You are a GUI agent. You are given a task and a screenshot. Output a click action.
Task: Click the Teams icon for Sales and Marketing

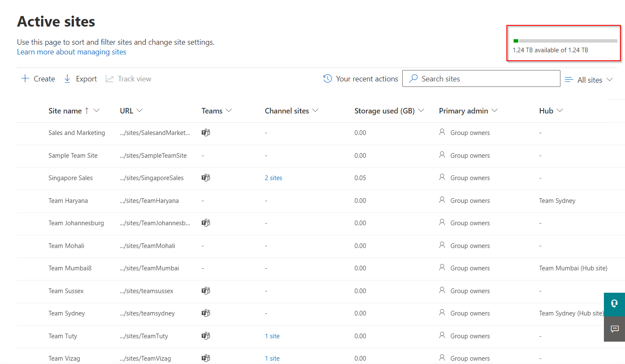pos(206,132)
